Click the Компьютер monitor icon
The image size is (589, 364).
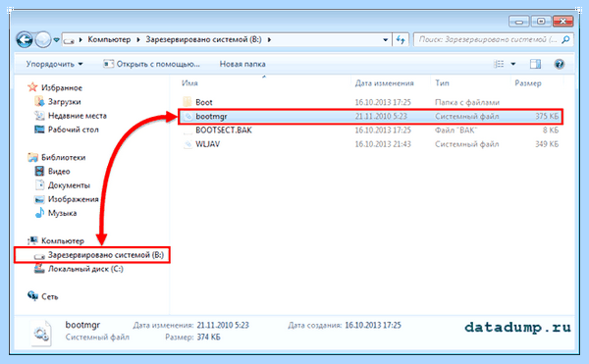click(32, 240)
